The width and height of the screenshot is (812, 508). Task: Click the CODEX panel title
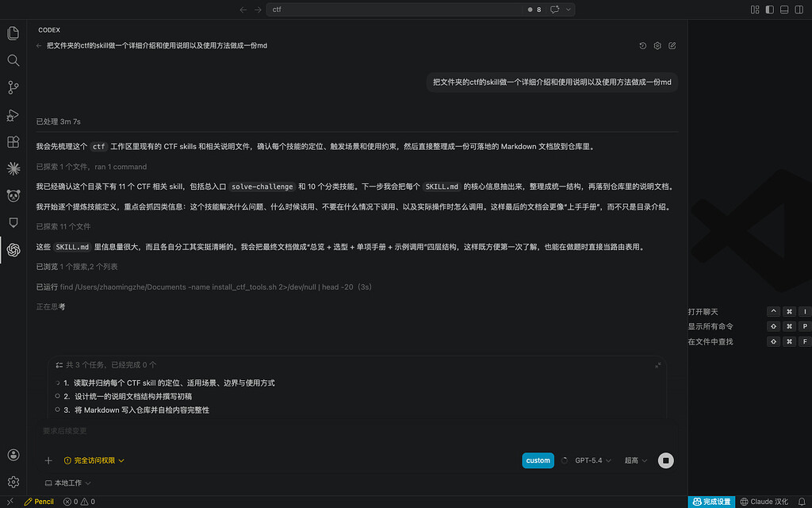pos(49,30)
